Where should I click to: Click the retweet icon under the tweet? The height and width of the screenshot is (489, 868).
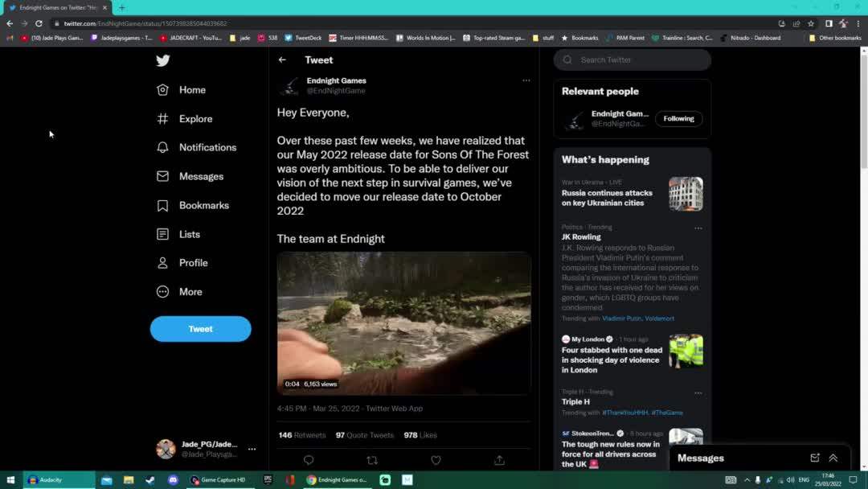click(x=372, y=460)
